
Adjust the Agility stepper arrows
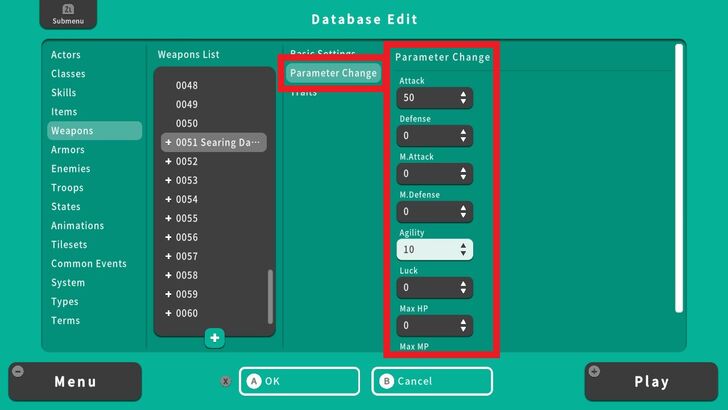click(463, 250)
